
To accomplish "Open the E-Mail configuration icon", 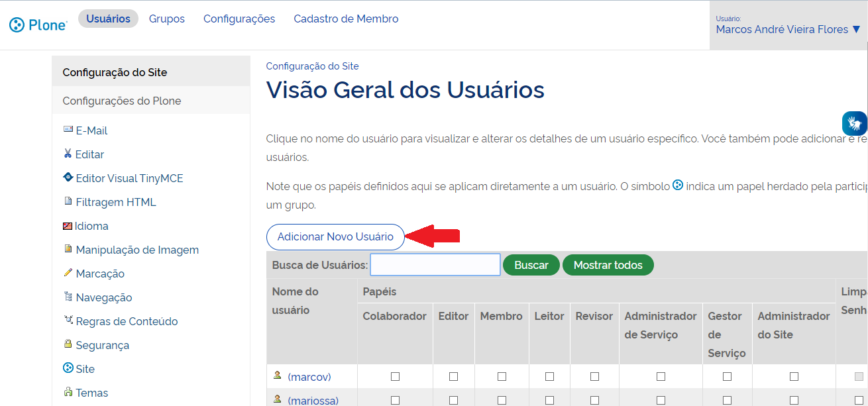I will click(x=68, y=130).
